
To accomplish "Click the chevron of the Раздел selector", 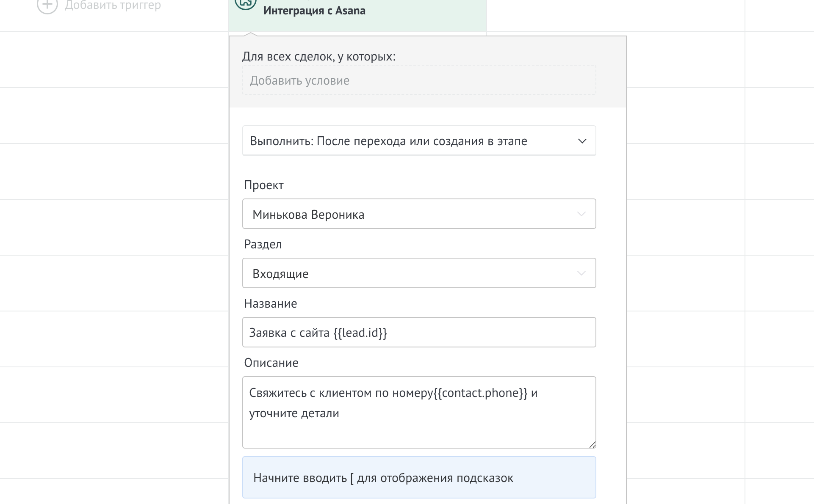I will (581, 273).
